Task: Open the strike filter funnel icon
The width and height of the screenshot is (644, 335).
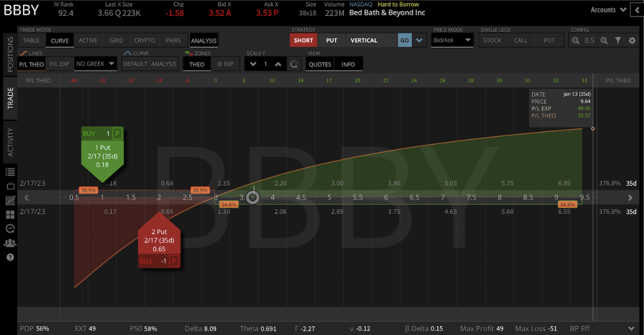Action: click(x=618, y=40)
